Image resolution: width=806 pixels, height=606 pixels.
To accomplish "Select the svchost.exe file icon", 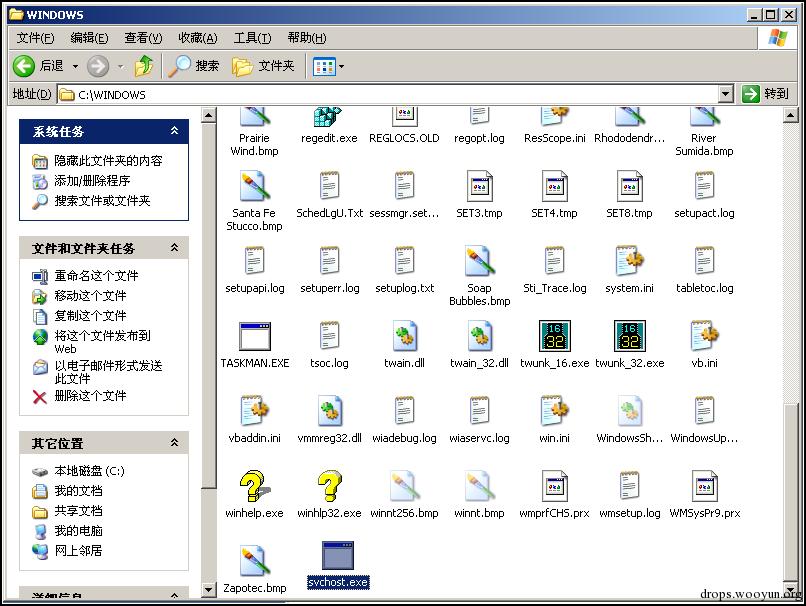I will 338,557.
